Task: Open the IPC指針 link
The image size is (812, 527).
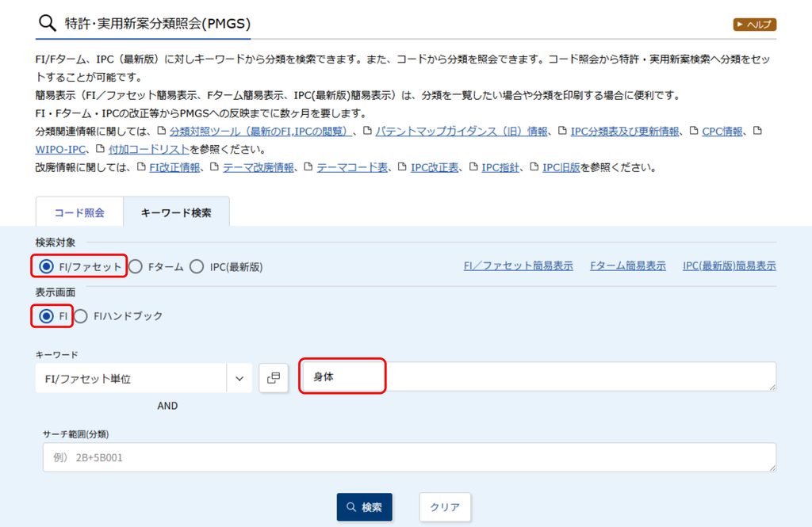Action: (500, 168)
